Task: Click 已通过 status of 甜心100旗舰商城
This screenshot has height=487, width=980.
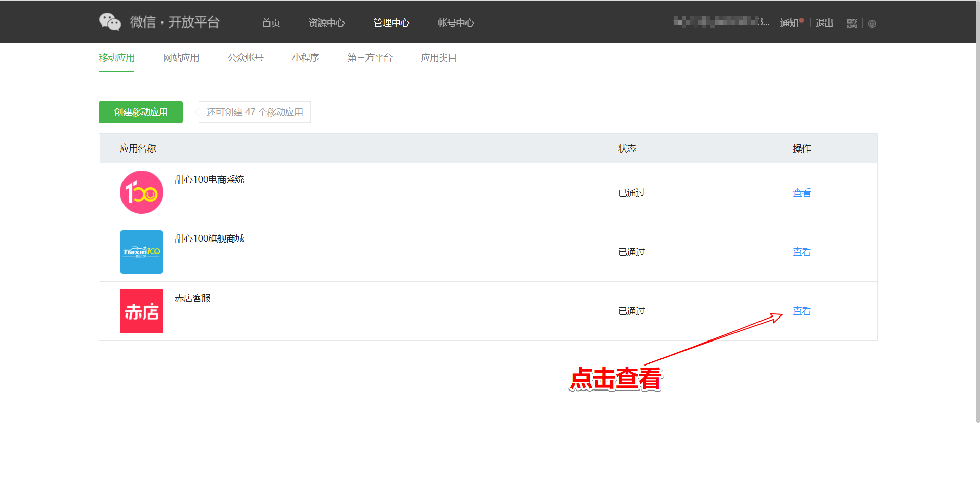Action: (x=631, y=252)
